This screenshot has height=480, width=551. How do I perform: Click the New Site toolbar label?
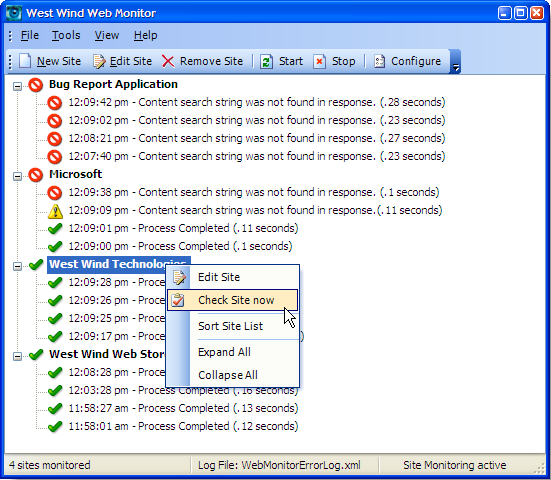59,61
